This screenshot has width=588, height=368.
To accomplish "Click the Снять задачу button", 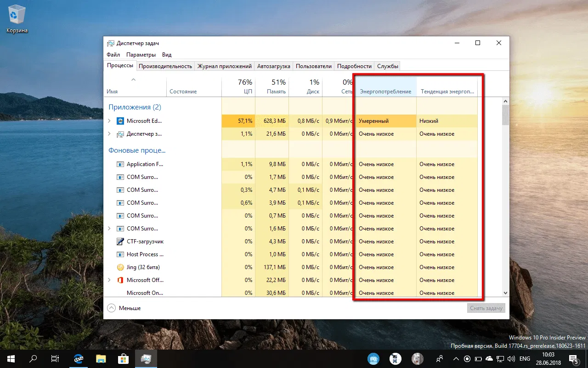I will pos(486,308).
